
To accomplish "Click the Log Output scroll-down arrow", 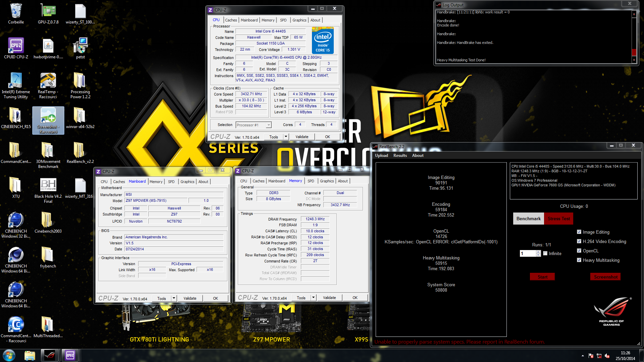I will click(x=634, y=60).
